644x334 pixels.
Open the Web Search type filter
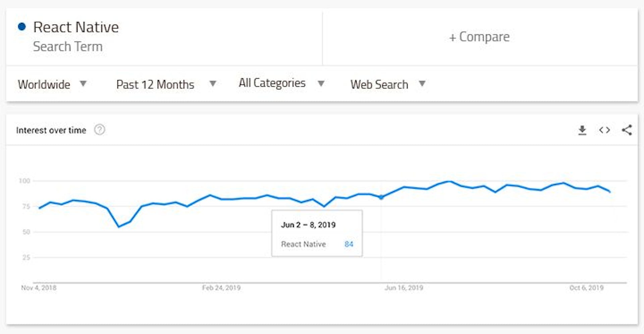(x=379, y=84)
